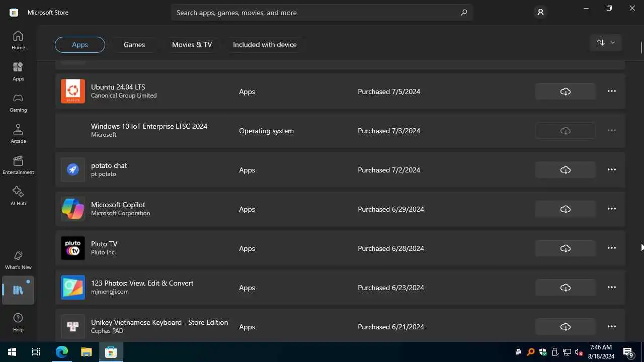
Task: Click 'Canonical Group Limited' publisher text
Action: tap(124, 96)
